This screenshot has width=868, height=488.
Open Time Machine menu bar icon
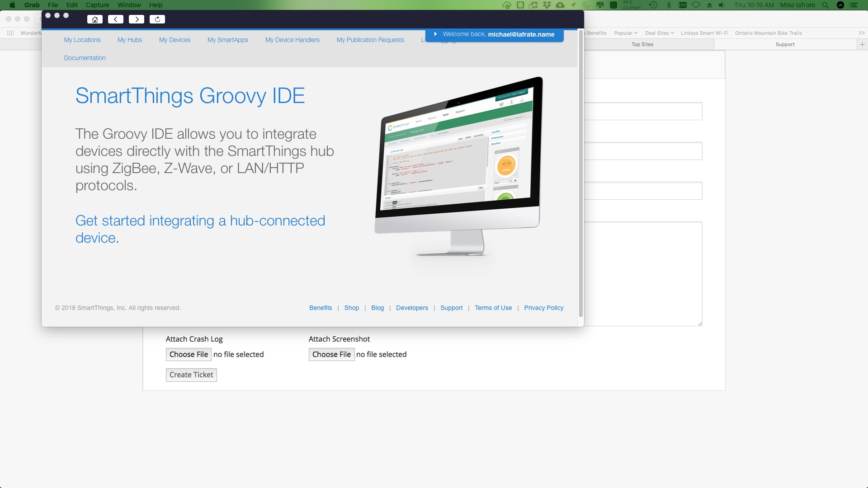(653, 5)
